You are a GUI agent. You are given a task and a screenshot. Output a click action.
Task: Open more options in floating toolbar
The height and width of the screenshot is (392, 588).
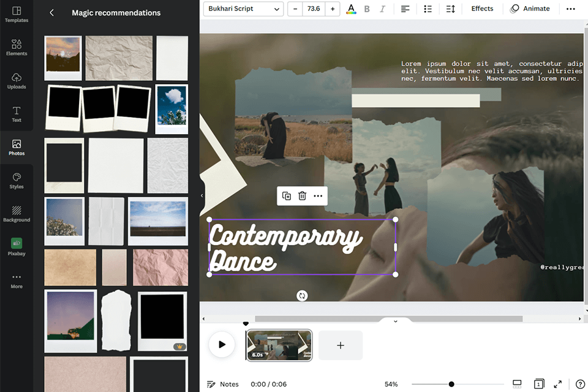tap(318, 196)
